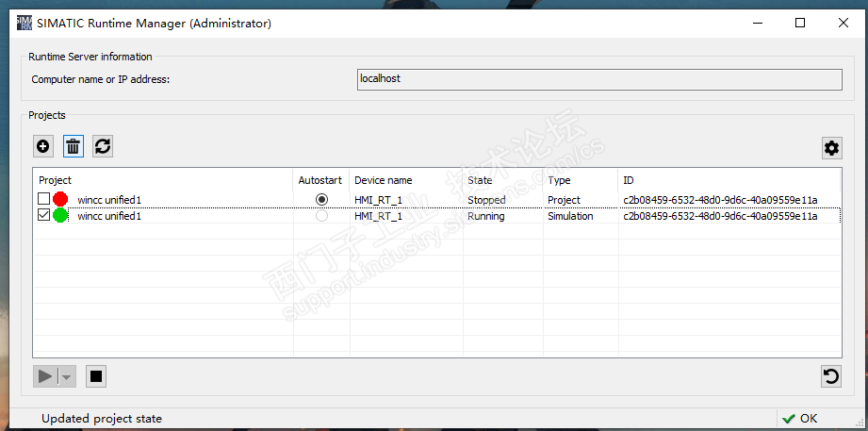The width and height of the screenshot is (868, 431).
Task: Click the red status indicator of stopped project
Action: pos(60,199)
